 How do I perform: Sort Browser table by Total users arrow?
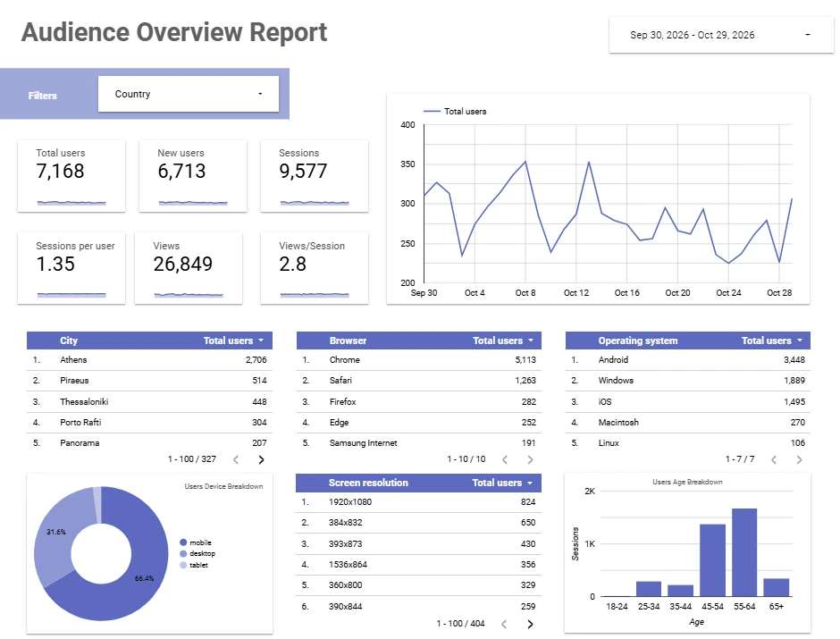pos(531,341)
